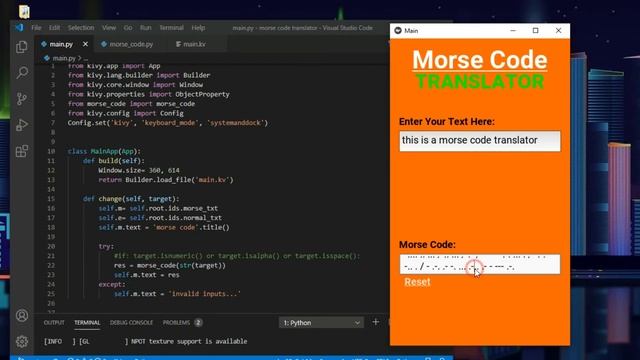Screen dimensions: 640x360
Task: Expand the 1: Python terminal dropdown
Action: pyautogui.click(x=321, y=322)
